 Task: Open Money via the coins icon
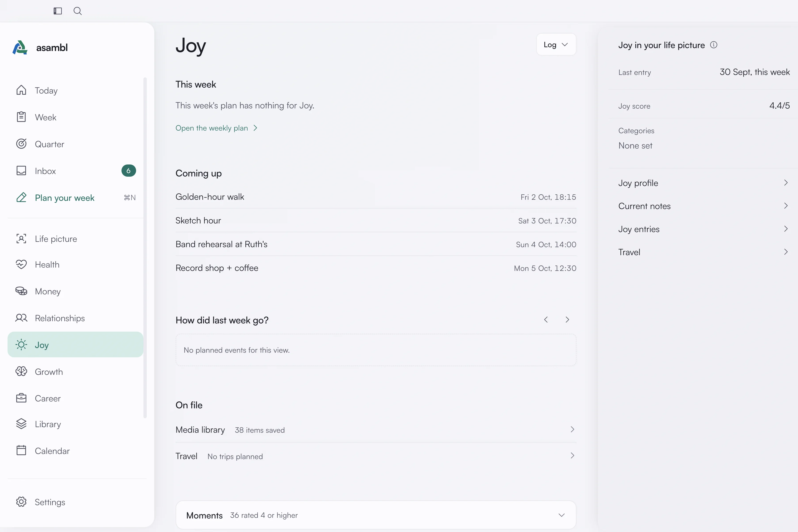(21, 291)
